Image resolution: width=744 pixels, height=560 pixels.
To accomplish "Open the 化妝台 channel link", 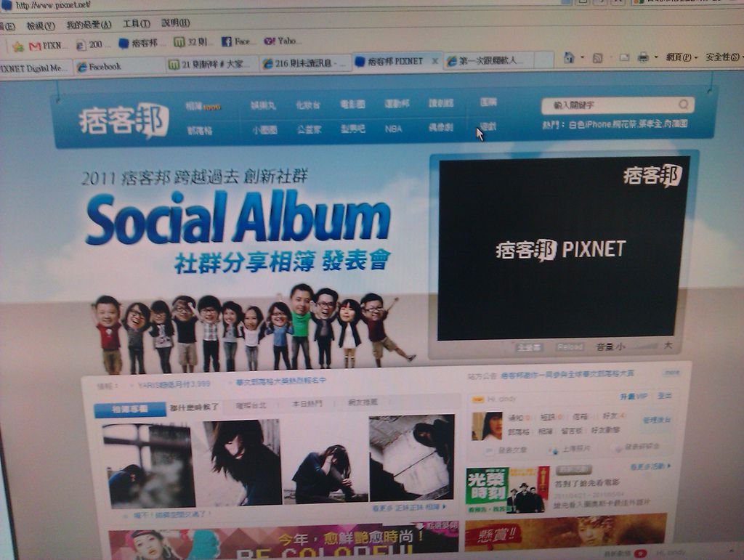I will pos(308,105).
